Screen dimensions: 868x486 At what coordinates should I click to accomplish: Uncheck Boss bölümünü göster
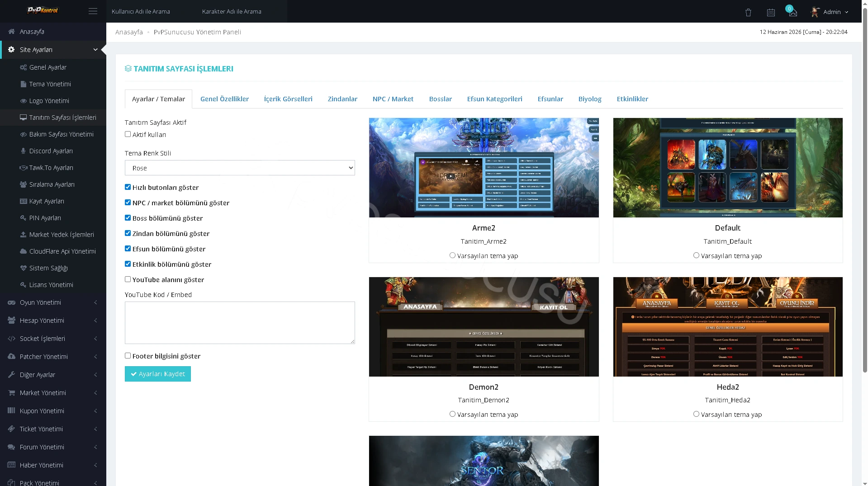click(128, 218)
